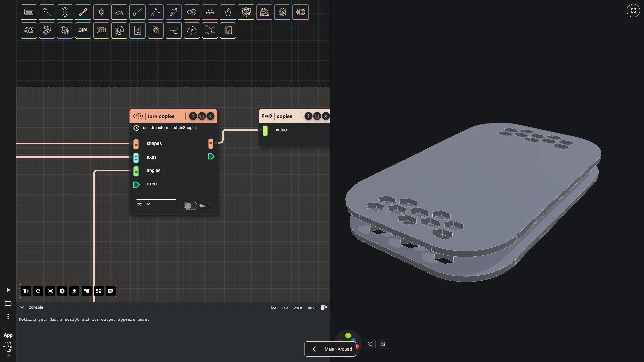The width and height of the screenshot is (644, 362).
Task: Open the code brackets category icon
Action: point(192,31)
